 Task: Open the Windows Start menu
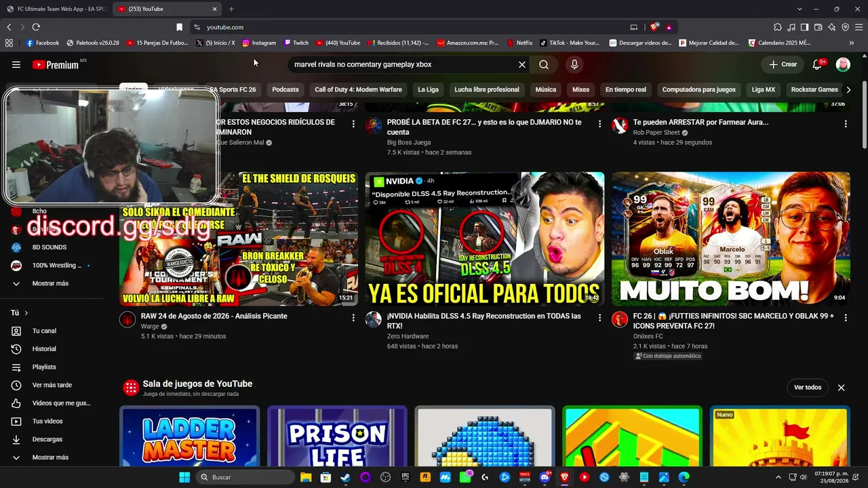coord(184,477)
